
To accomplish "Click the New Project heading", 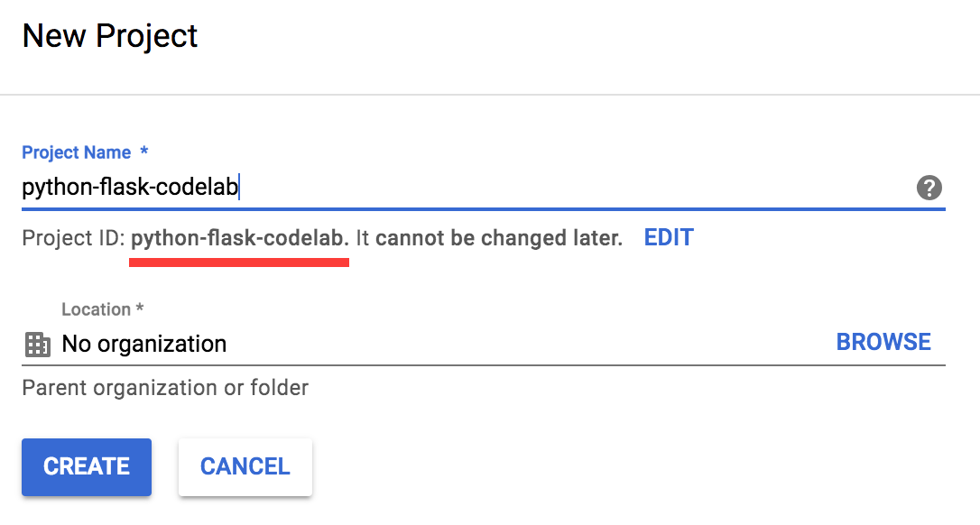I will click(x=110, y=36).
